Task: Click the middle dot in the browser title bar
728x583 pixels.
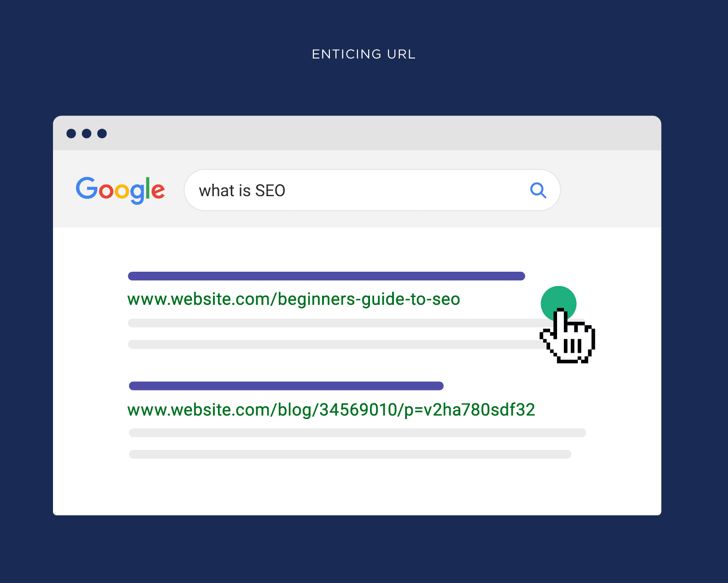Action: 87,134
